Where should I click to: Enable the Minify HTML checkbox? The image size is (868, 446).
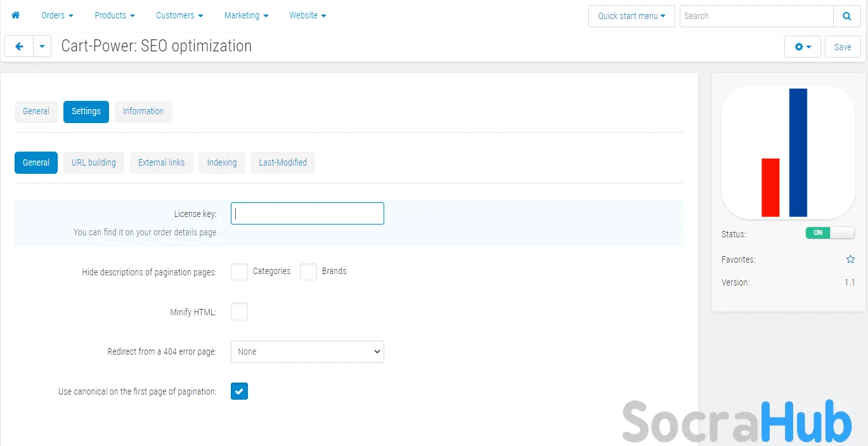[239, 312]
